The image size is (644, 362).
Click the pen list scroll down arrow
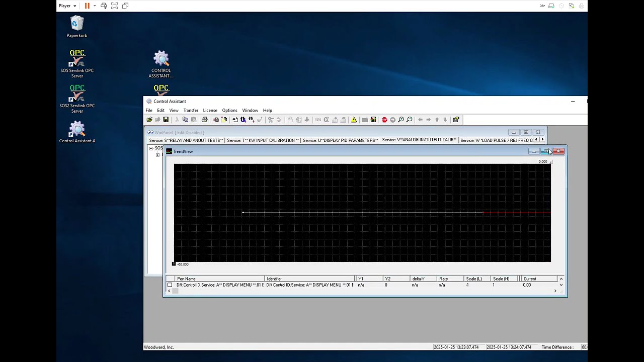pos(561,285)
